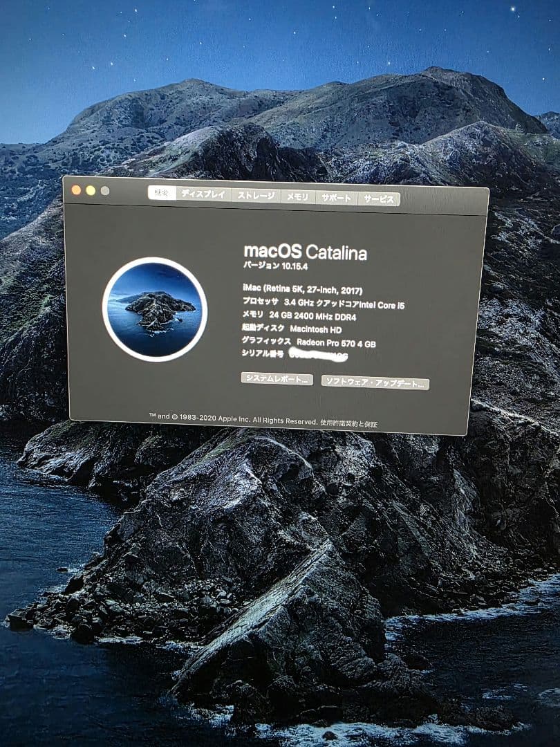
Task: Select the メモリ tab
Action: point(299,196)
